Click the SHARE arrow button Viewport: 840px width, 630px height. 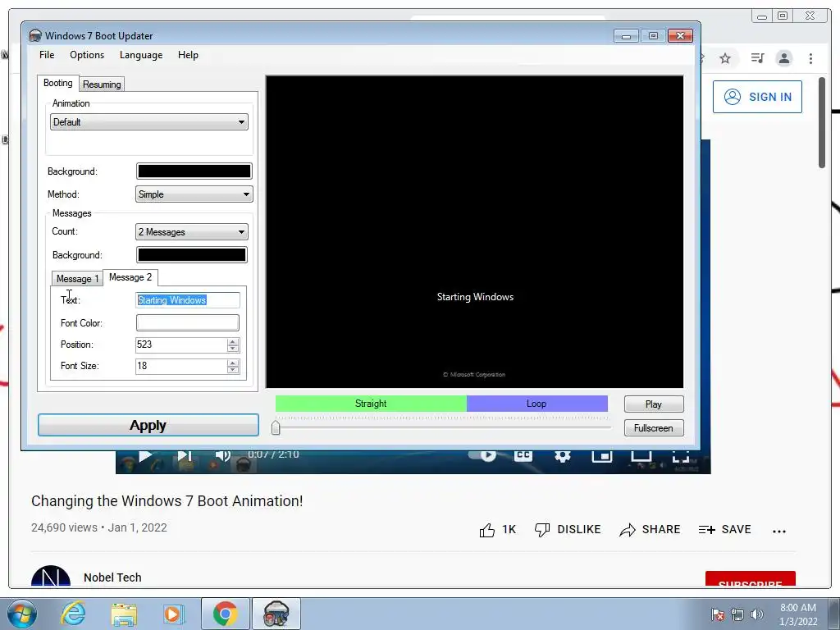(x=650, y=530)
